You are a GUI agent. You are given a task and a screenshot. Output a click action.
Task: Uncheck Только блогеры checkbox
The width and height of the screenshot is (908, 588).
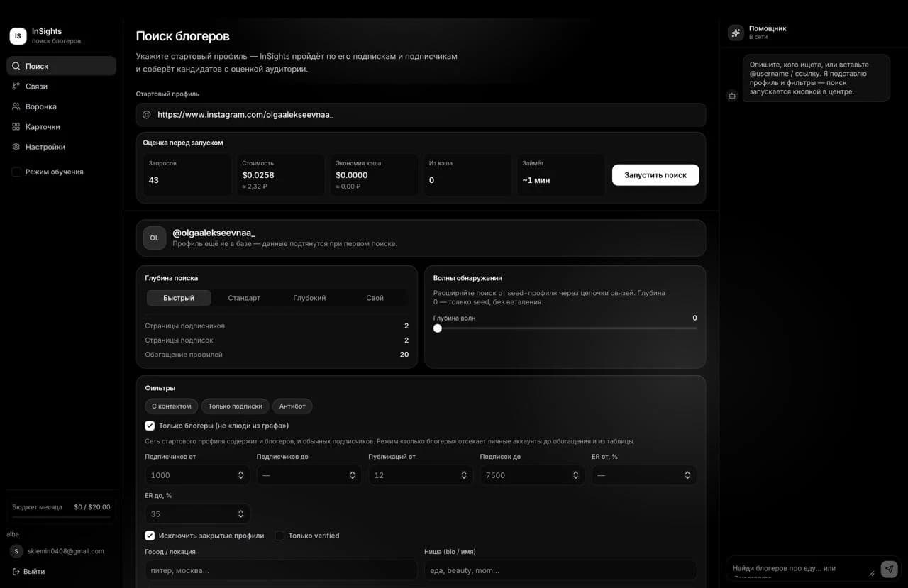(150, 426)
